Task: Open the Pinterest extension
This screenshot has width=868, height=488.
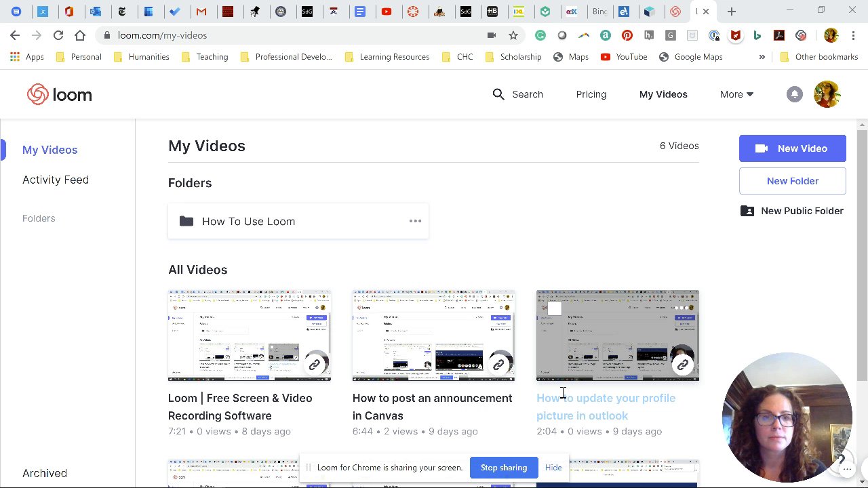Action: click(x=627, y=35)
